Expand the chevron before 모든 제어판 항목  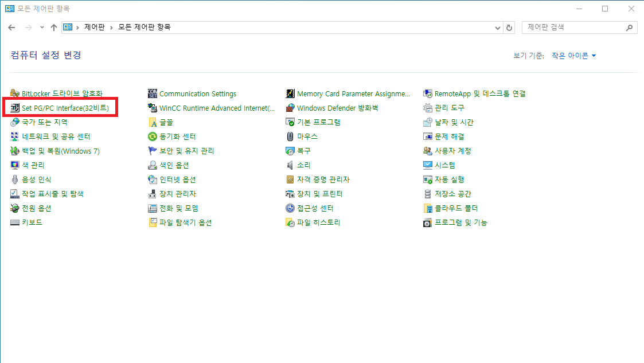click(x=111, y=28)
